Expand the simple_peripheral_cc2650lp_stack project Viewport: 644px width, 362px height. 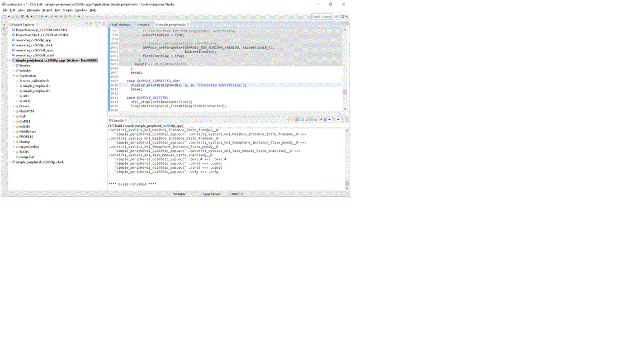tap(10, 162)
